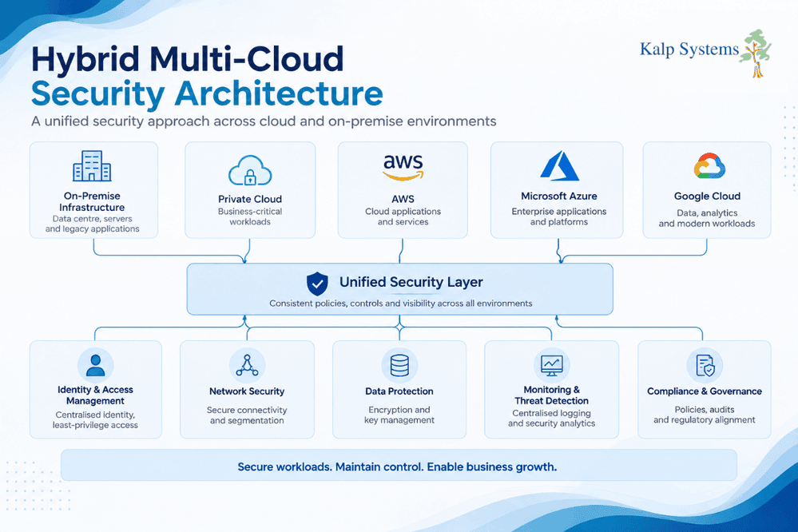
Task: Click the Identity & Access Management person icon
Action: (96, 365)
